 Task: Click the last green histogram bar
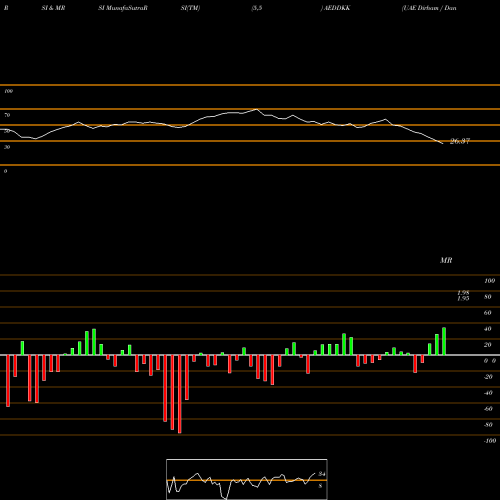click(x=444, y=341)
